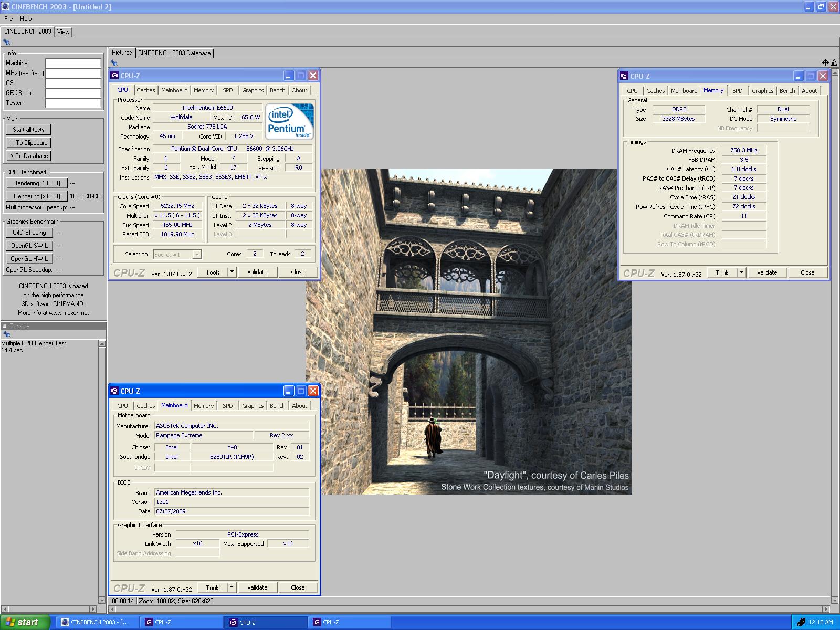Click the To Clipboard button
Image resolution: width=840 pixels, height=630 pixels.
click(28, 143)
